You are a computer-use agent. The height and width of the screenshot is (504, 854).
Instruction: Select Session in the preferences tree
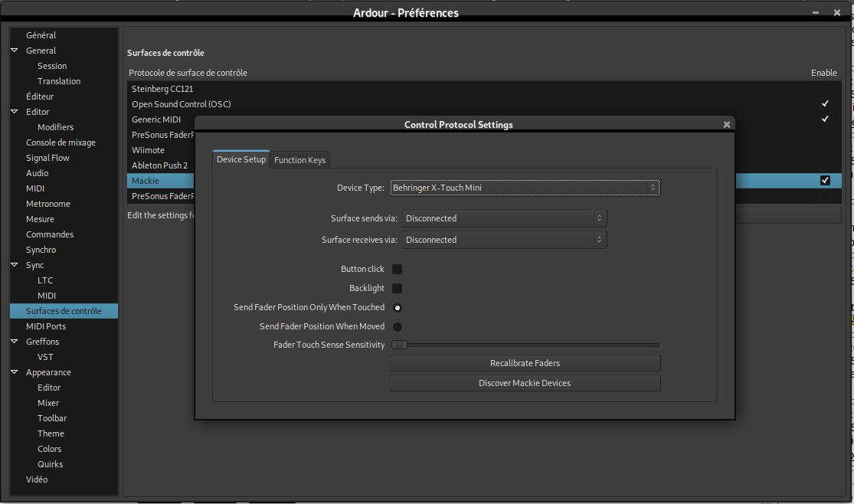point(52,66)
